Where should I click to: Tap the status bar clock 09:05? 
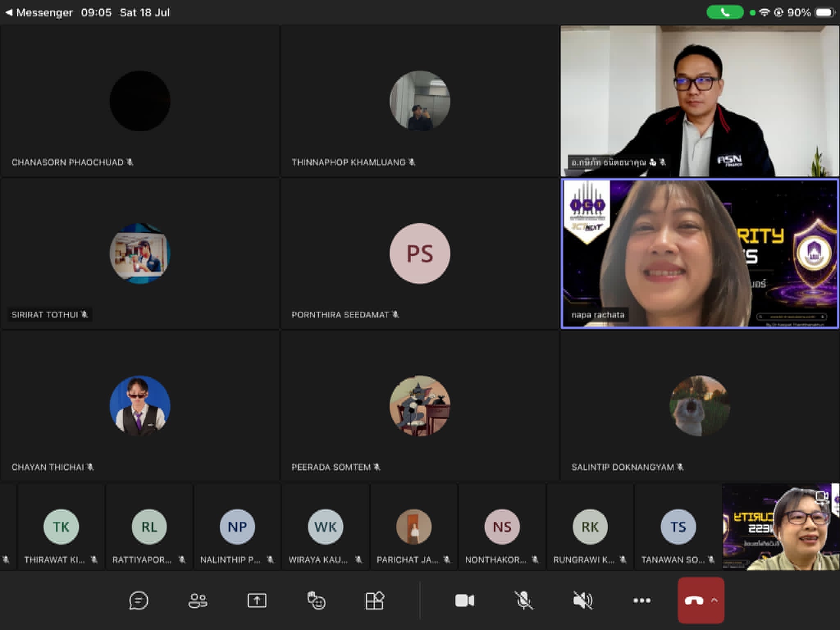pyautogui.click(x=96, y=13)
